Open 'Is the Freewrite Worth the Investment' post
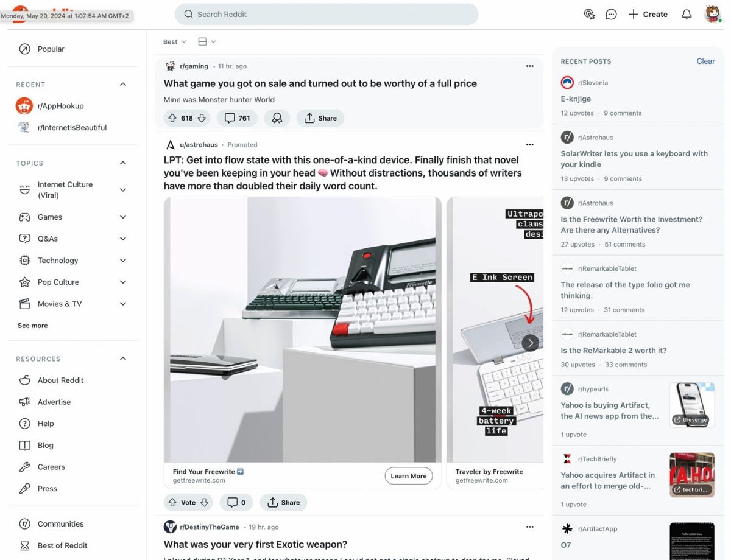 coord(632,225)
